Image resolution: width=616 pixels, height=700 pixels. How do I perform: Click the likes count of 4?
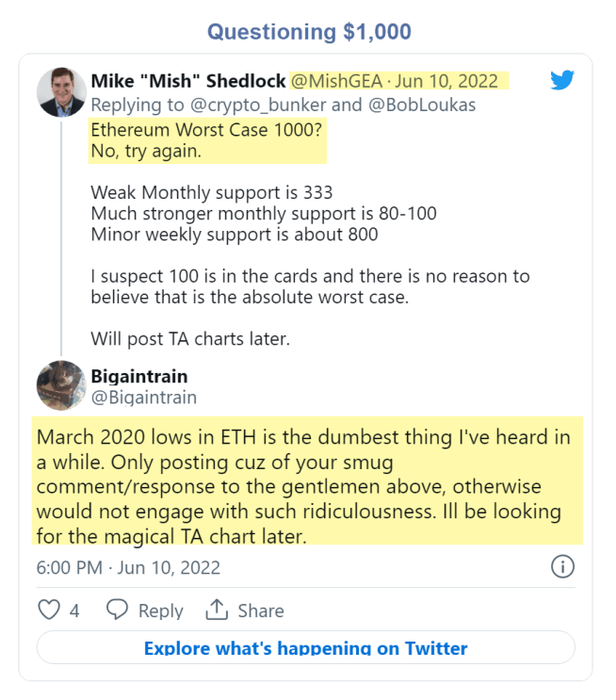(x=74, y=611)
